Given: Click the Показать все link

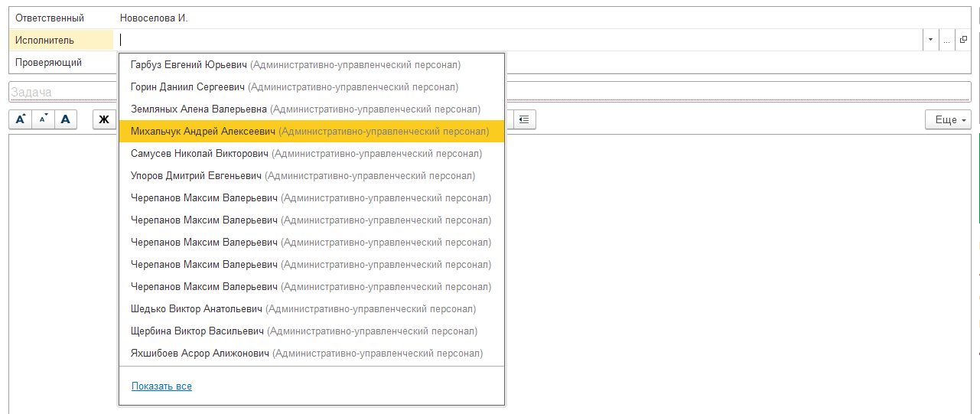Looking at the screenshot, I should [161, 386].
